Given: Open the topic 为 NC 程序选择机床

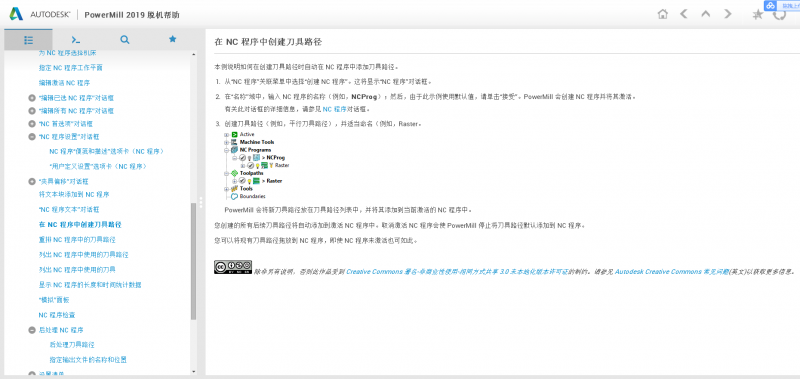Looking at the screenshot, I should click(67, 53).
